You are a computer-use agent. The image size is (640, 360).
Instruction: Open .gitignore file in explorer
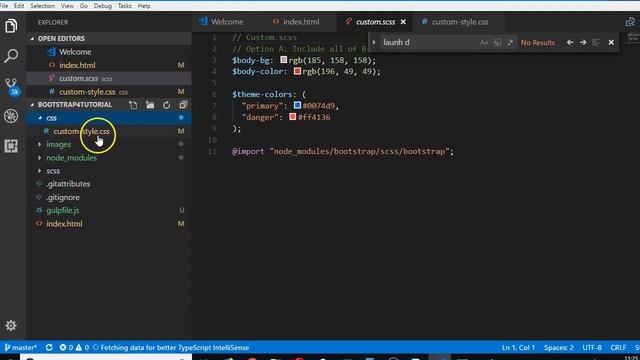tap(108, 197)
